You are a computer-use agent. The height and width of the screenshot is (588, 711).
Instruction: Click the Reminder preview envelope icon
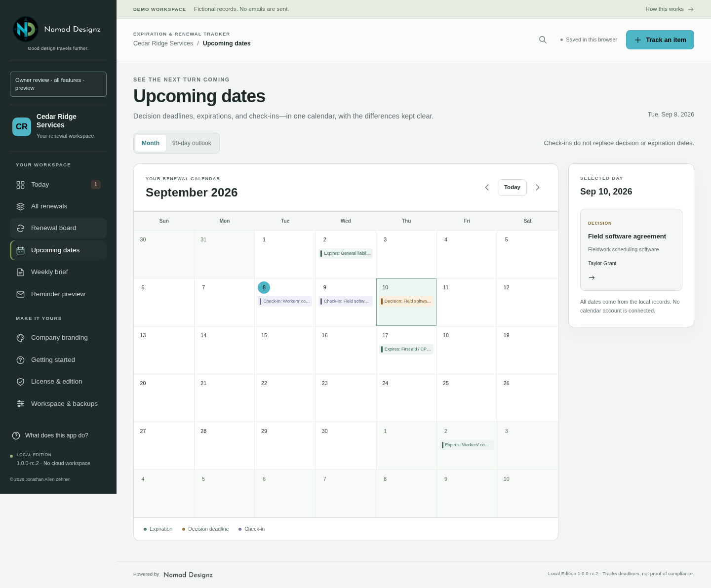(x=20, y=294)
